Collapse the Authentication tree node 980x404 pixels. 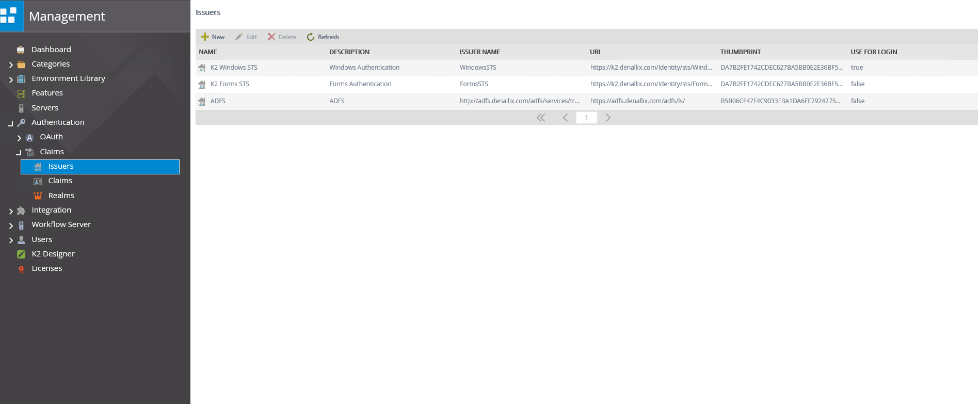(x=10, y=124)
